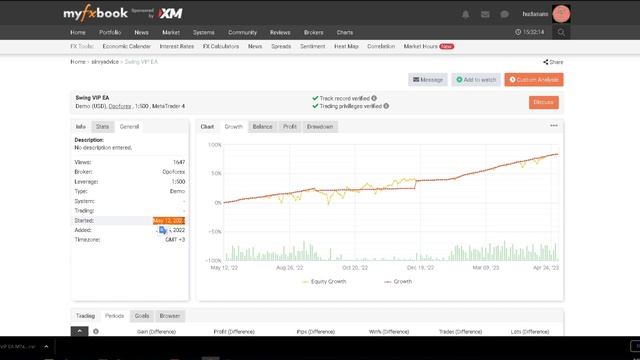Open the Charts menu
640x360 pixels.
coord(345,32)
